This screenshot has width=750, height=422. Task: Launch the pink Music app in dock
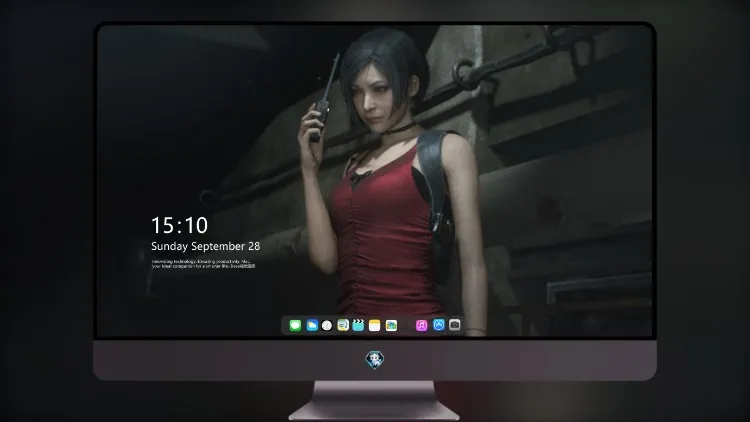[421, 325]
